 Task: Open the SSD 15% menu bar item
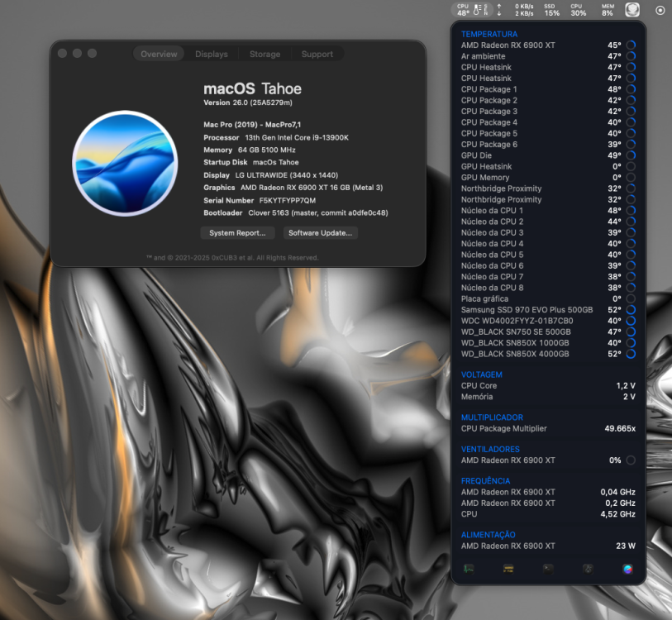tap(551, 9)
